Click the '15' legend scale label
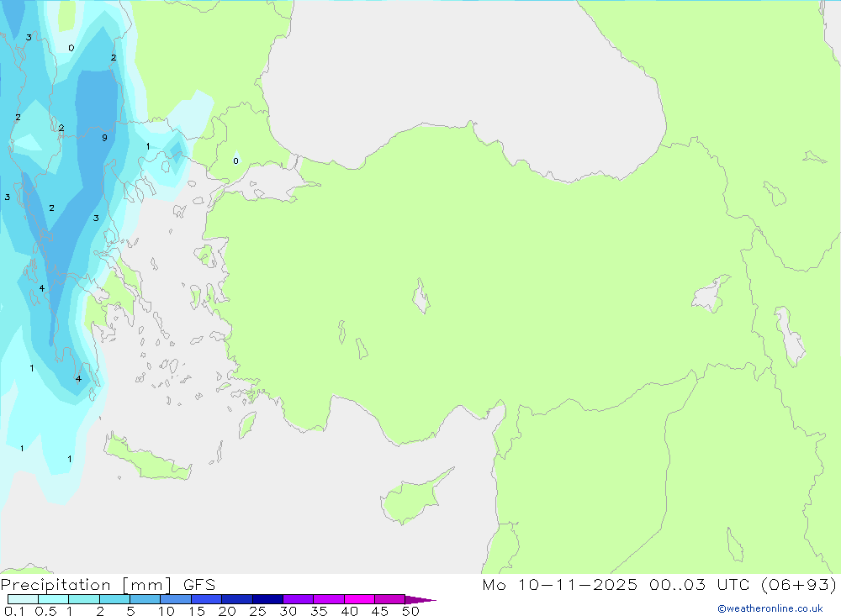Image resolution: width=841 pixels, height=616 pixels. (197, 611)
